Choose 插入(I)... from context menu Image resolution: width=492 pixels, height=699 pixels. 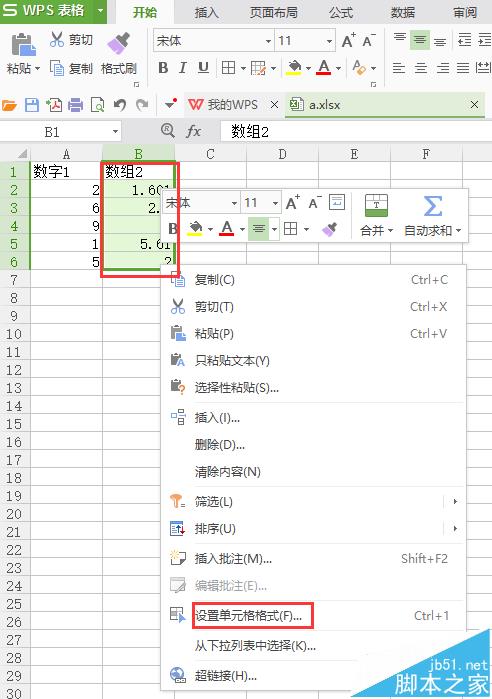[x=314, y=418]
